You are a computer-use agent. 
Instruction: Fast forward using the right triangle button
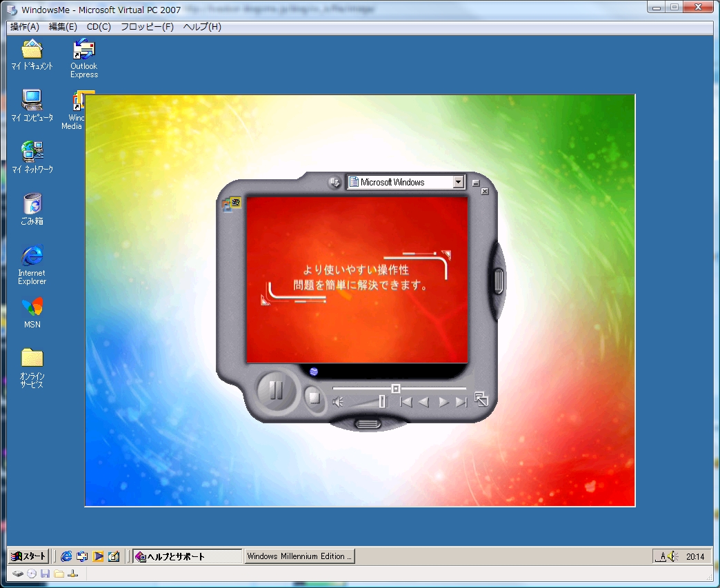[443, 402]
